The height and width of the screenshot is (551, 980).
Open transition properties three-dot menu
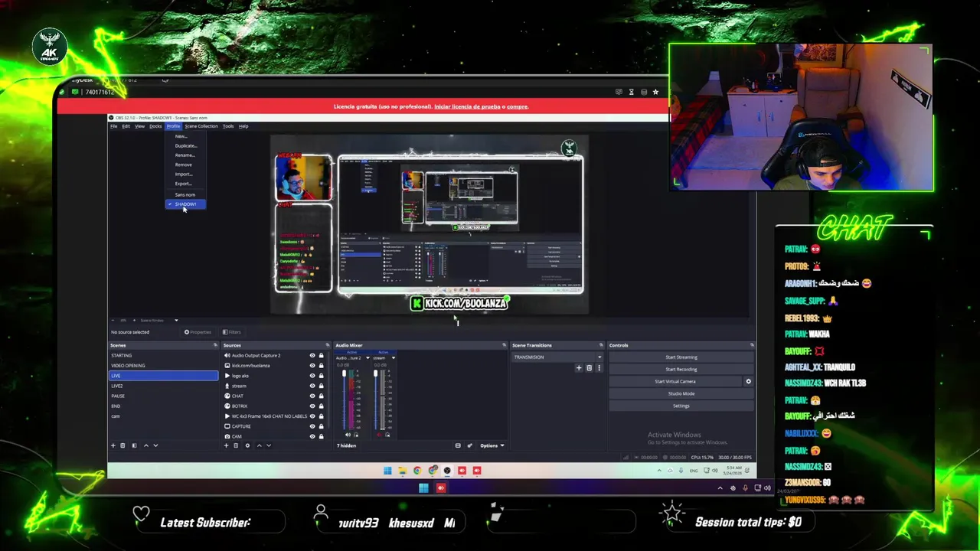tap(599, 368)
